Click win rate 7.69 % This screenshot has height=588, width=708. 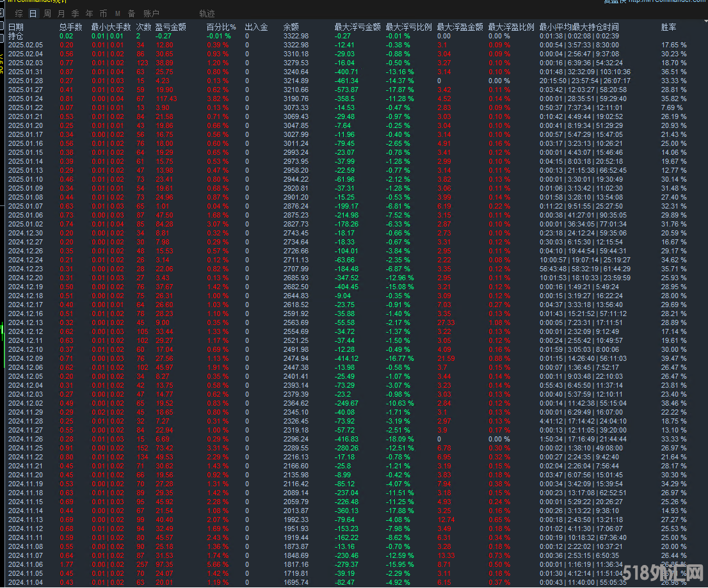672,107
